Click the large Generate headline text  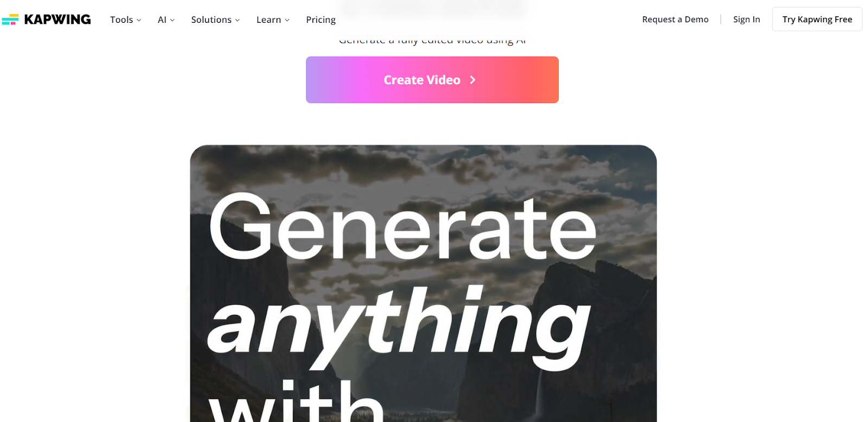402,228
